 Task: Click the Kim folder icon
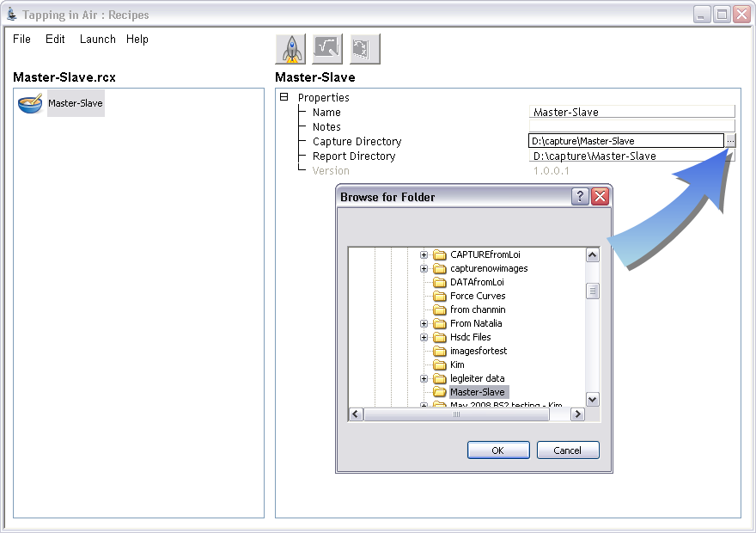[x=440, y=365]
